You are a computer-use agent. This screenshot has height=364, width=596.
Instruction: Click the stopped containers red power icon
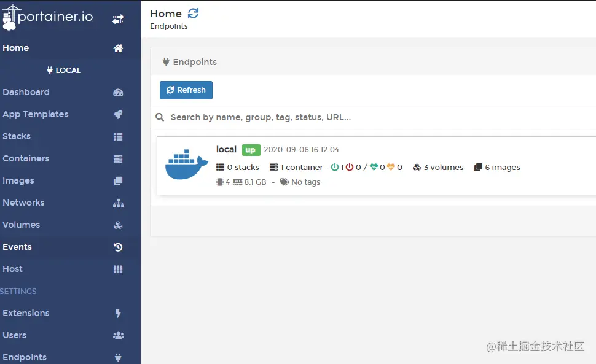(350, 167)
